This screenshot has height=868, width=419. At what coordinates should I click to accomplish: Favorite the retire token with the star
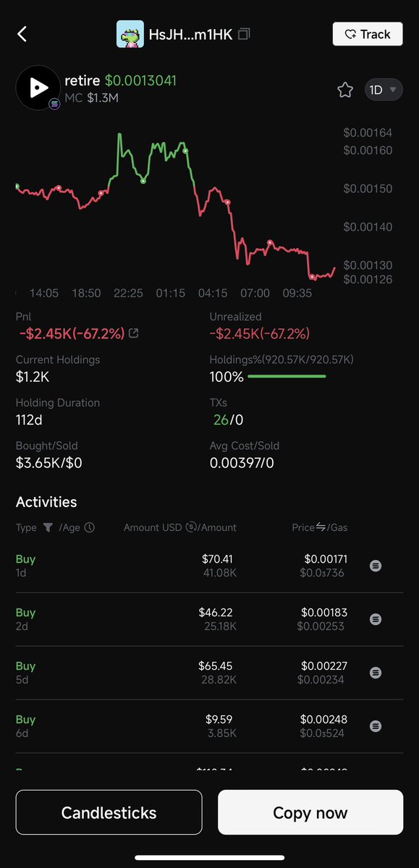345,90
